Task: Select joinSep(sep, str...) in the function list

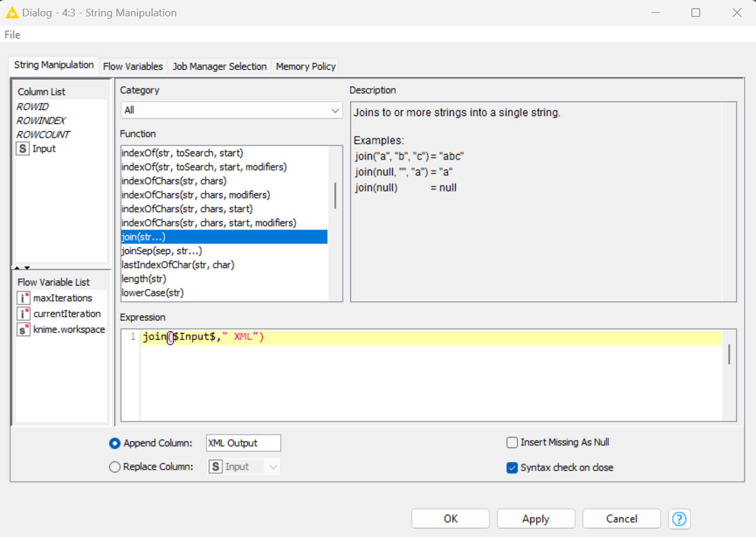Action: coord(162,250)
